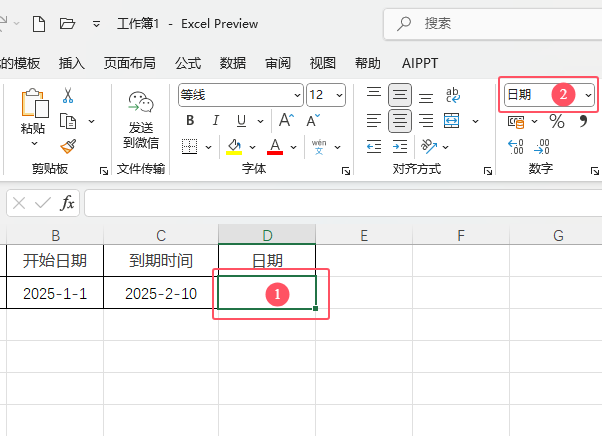Click inside the formula bar input
Screen dimensions: 602x436
343,203
